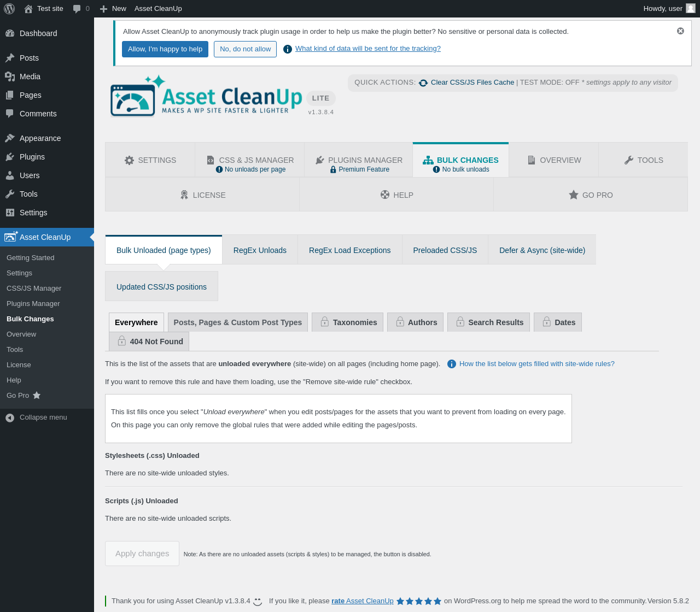The width and height of the screenshot is (700, 612).
Task: Open WordPress Settings in the main sidebar
Action: click(47, 213)
